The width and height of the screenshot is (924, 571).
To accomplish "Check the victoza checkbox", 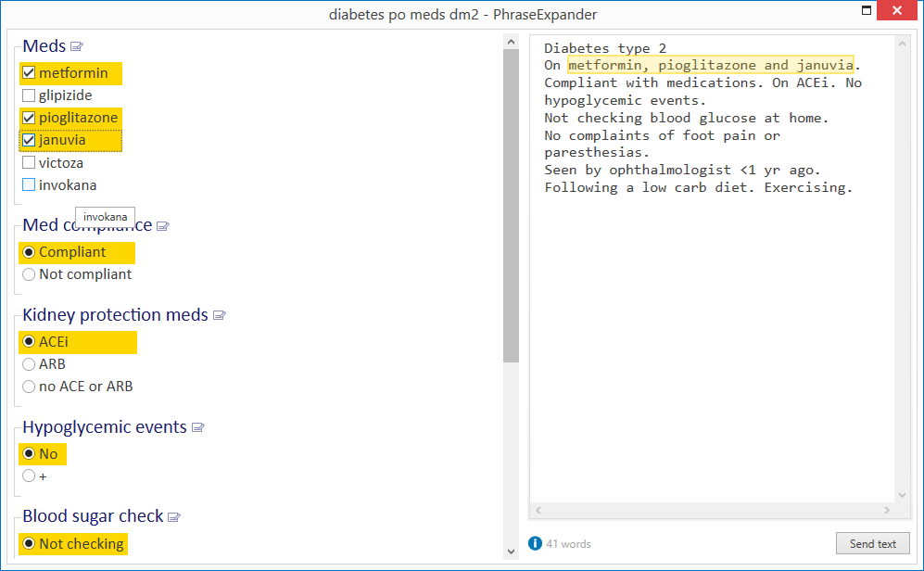I will 29,162.
